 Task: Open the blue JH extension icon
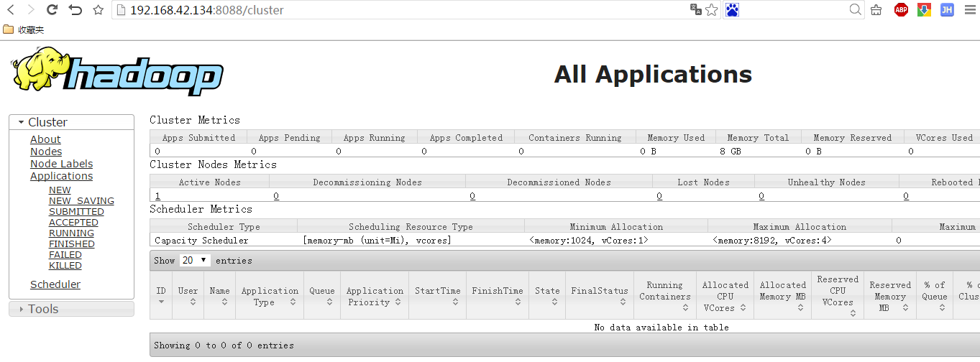pyautogui.click(x=947, y=10)
